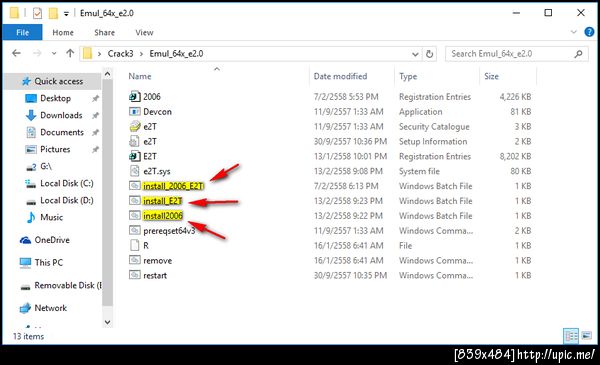Viewport: 600px width, 365px height.
Task: Click the navigation pane scroll down arrow
Action: click(108, 322)
